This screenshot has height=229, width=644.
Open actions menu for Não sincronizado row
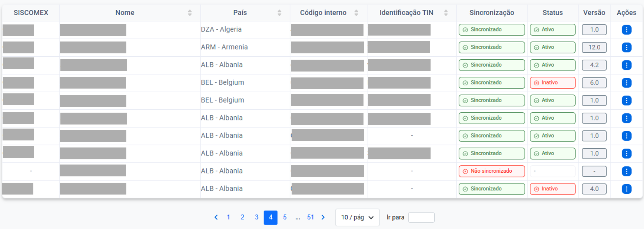point(626,171)
